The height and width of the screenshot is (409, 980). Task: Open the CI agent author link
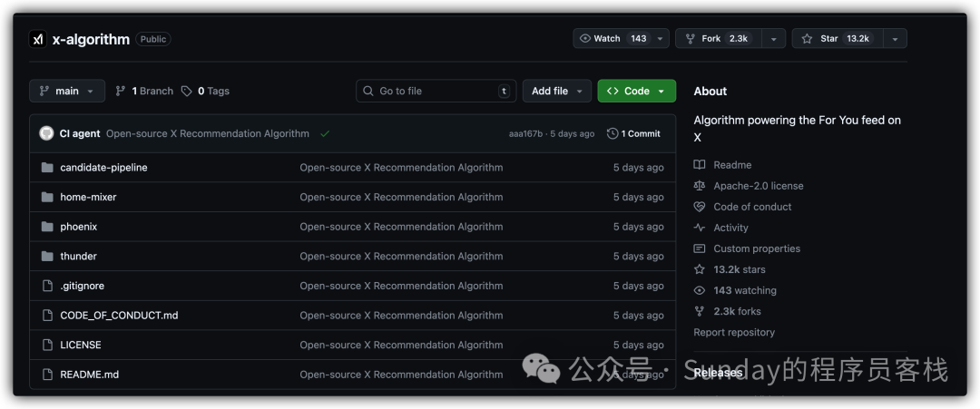pos(79,133)
